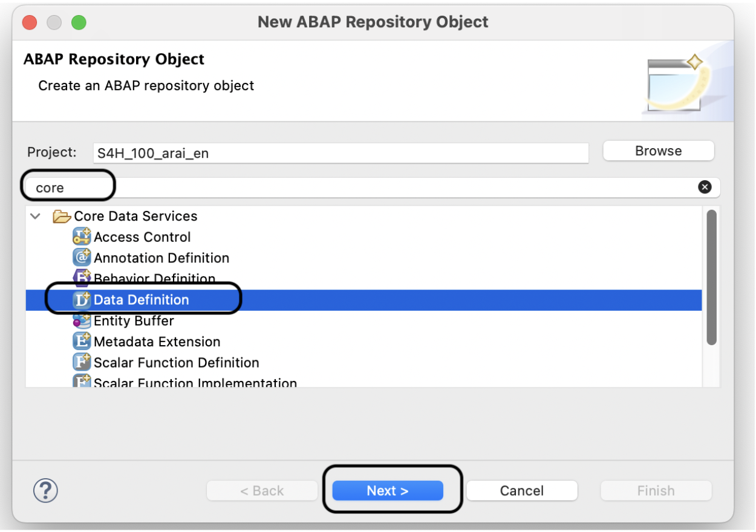
Task: Click the Metadata Extension icon
Action: point(82,342)
